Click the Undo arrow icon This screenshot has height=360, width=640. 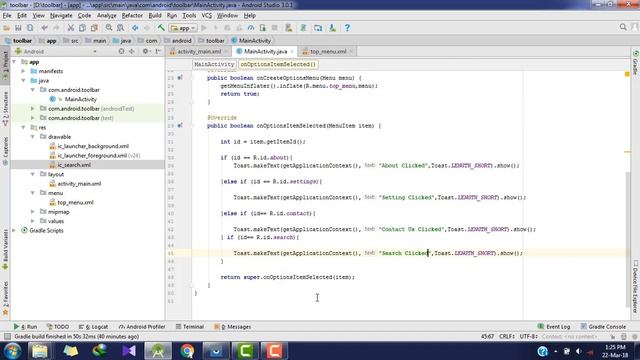click(x=44, y=28)
